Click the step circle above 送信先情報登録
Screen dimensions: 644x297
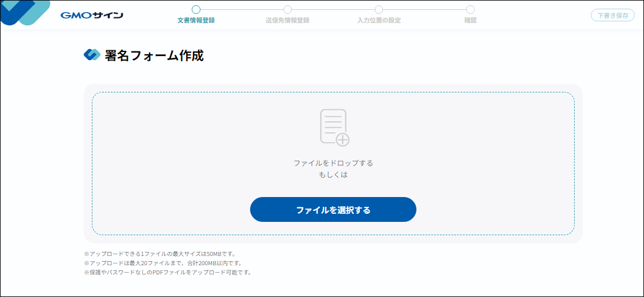[288, 9]
